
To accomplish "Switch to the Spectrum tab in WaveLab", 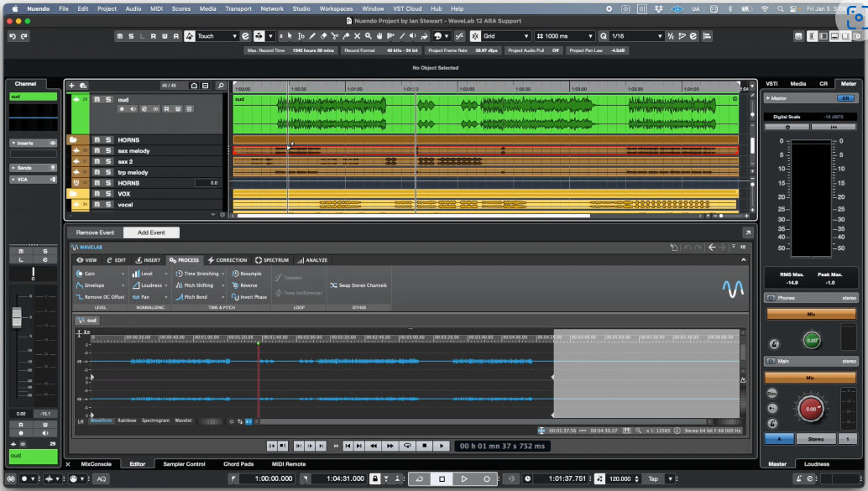I will click(x=271, y=260).
